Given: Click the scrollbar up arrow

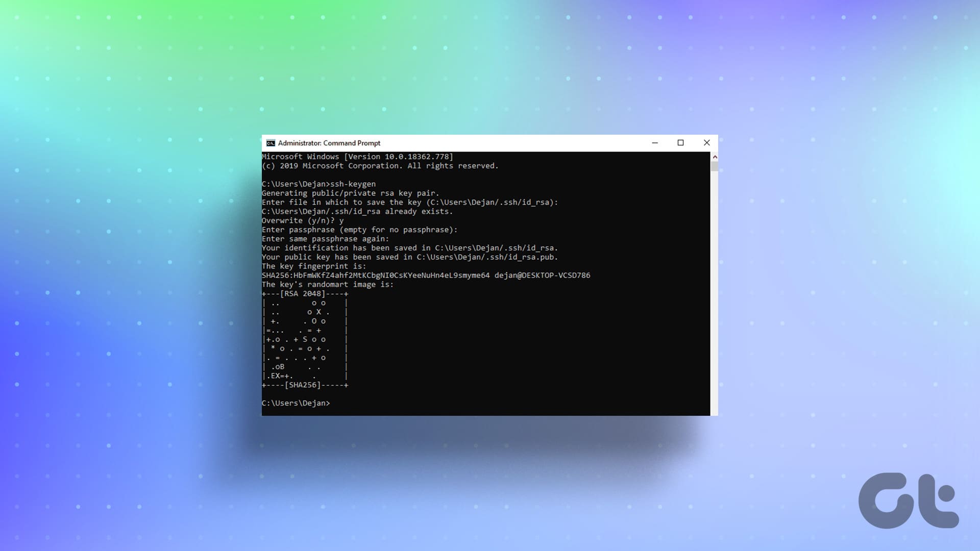Looking at the screenshot, I should 715,157.
